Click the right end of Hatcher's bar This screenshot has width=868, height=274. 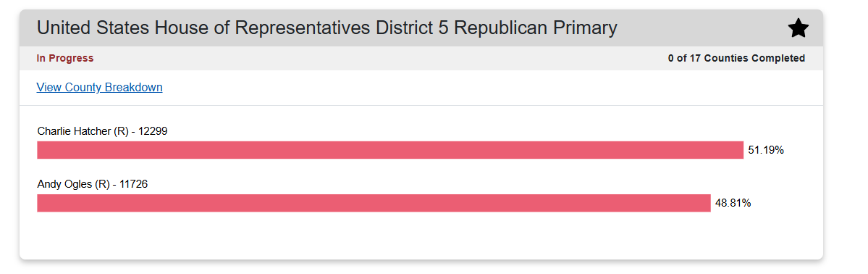click(x=739, y=150)
